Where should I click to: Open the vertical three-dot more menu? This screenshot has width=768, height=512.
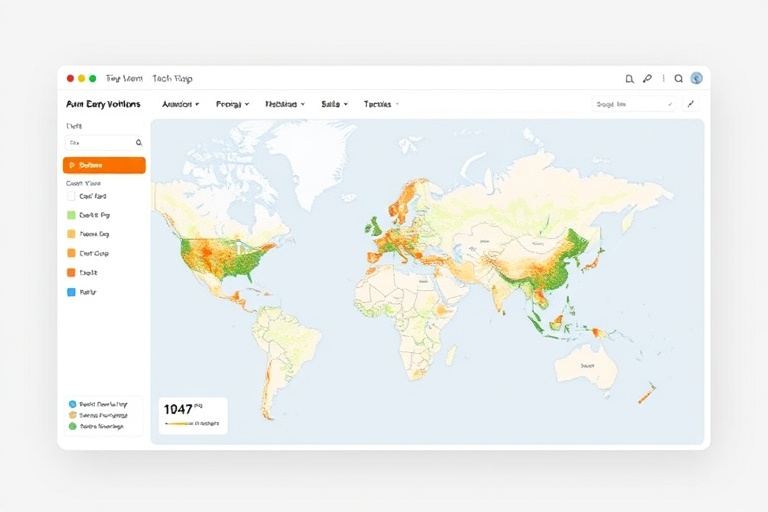coord(663,78)
